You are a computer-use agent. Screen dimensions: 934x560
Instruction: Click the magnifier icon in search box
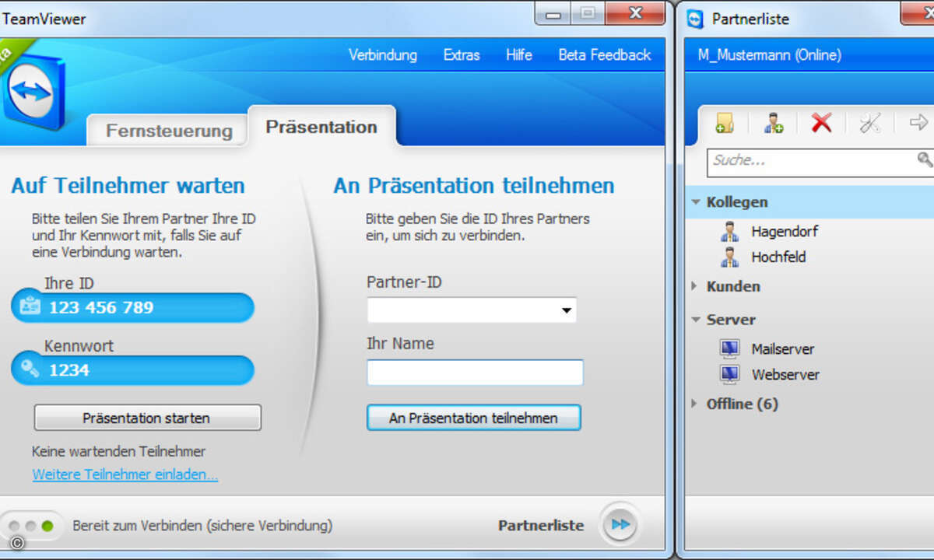[924, 160]
